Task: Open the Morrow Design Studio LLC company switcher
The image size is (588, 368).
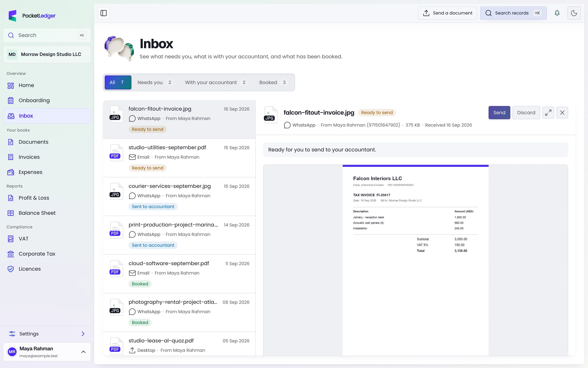Action: (47, 54)
